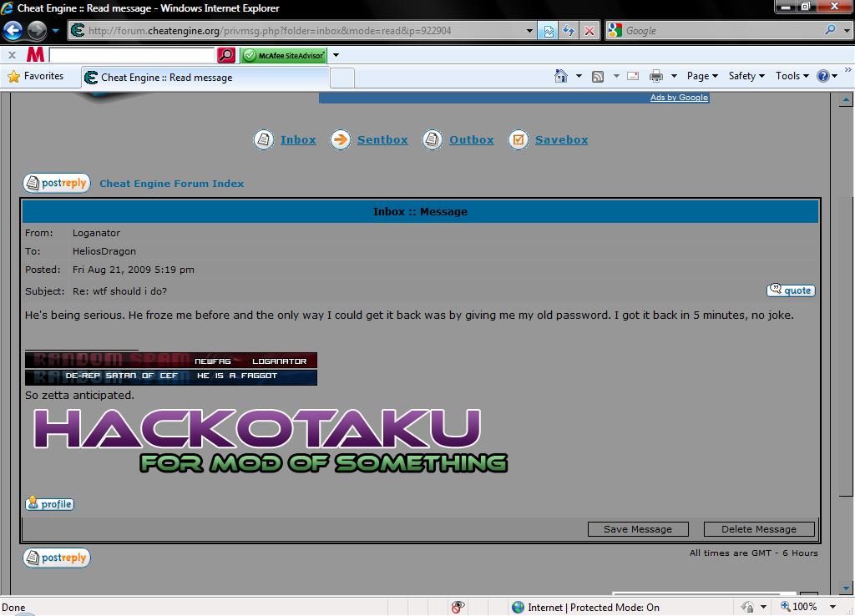Open the Page dropdown menu
Viewport: 855px width, 616px height.
tap(702, 76)
